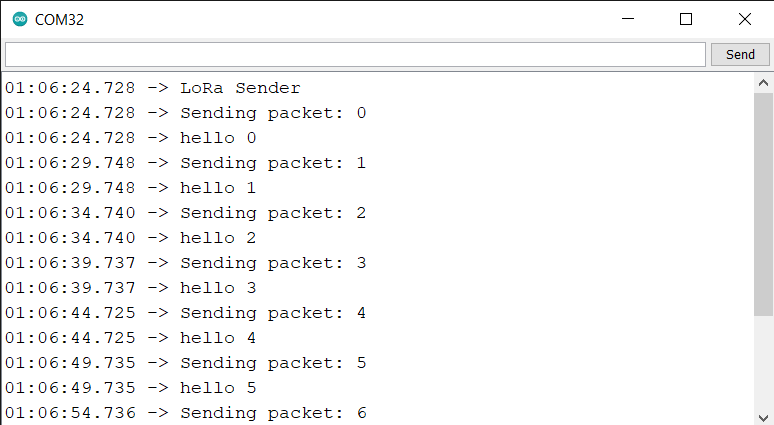
Task: Click the Arduino logo in the title bar
Action: tap(20, 19)
